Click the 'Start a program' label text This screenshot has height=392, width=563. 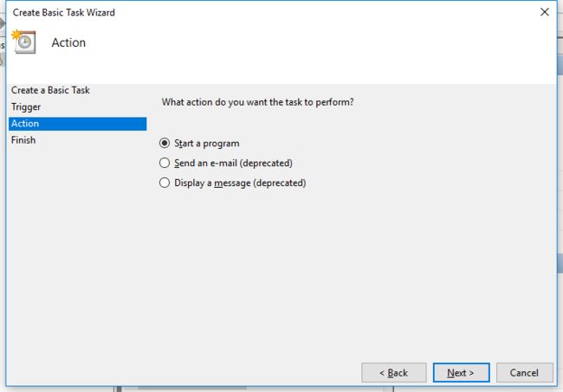click(207, 144)
